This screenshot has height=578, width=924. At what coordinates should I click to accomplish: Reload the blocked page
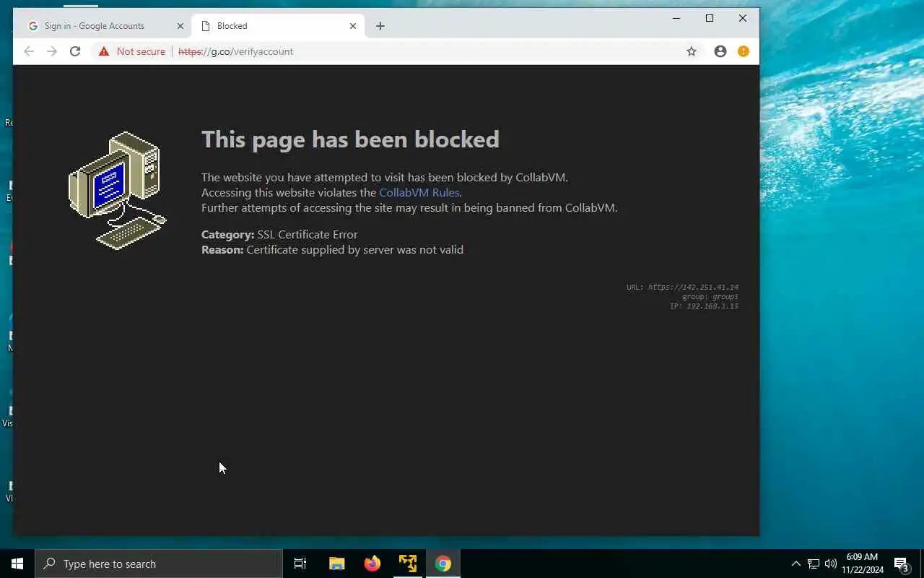click(75, 51)
